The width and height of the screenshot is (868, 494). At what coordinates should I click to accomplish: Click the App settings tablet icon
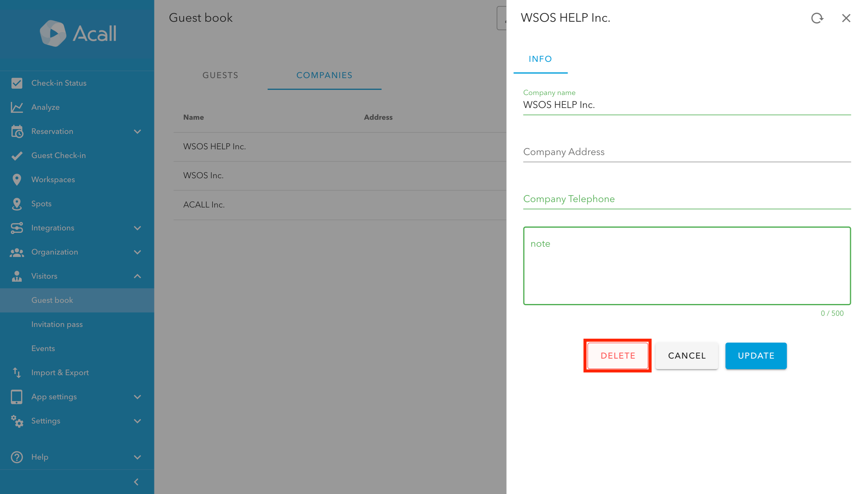[x=17, y=397]
